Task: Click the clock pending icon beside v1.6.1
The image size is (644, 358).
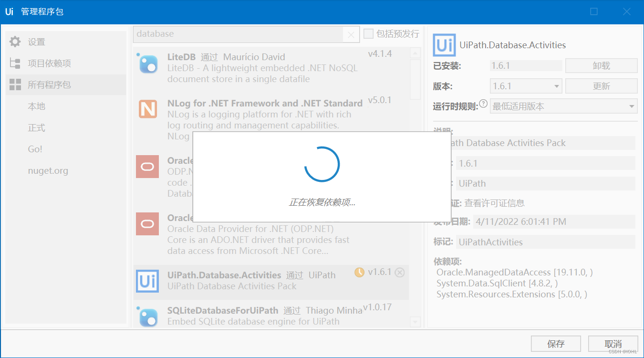Action: (x=359, y=272)
